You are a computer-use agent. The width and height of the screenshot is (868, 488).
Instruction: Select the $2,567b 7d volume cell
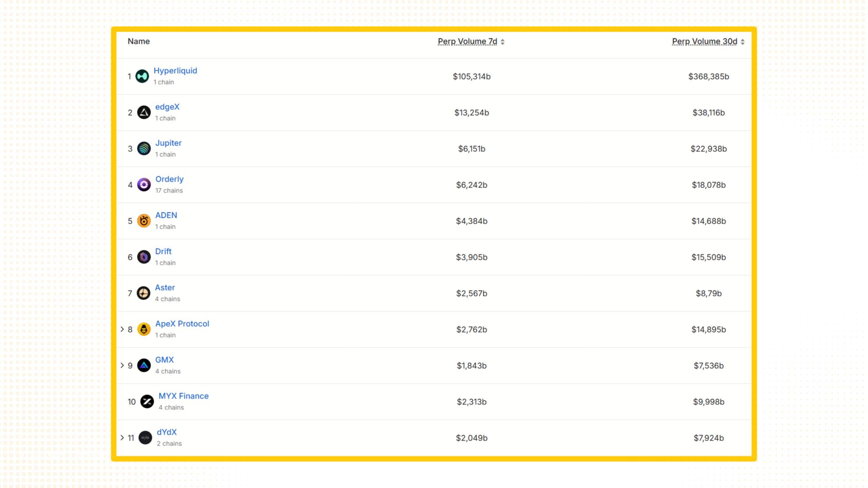coord(472,293)
